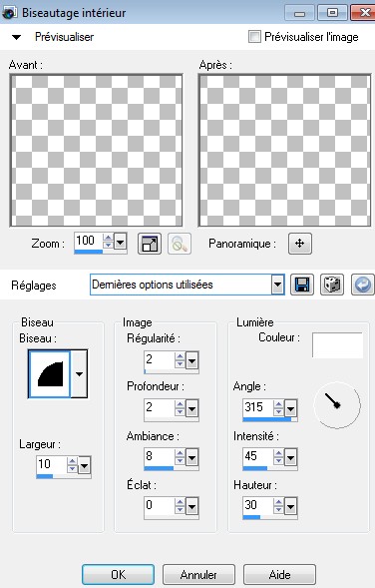The image size is (375, 588).
Task: Click the Ambiance field showing 8
Action: coord(160,457)
